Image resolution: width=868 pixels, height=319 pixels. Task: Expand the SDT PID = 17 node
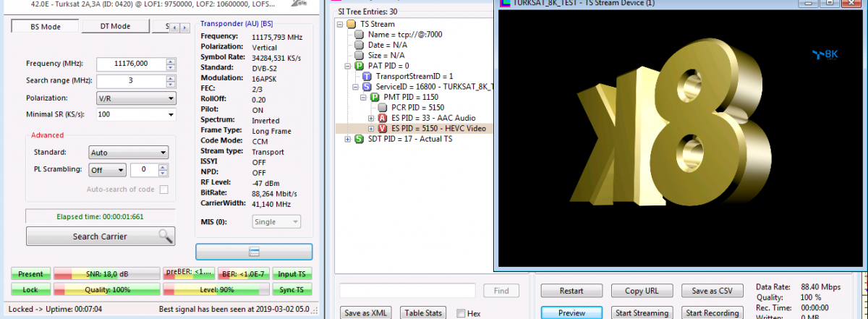coord(348,139)
